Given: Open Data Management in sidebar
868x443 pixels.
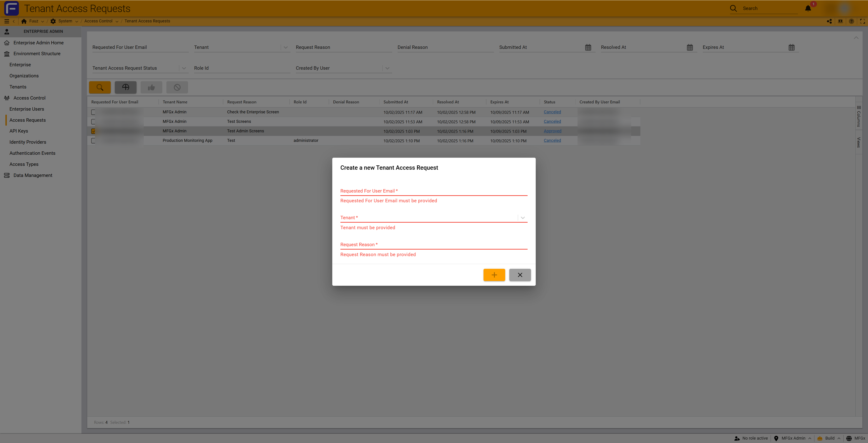Looking at the screenshot, I should (33, 175).
